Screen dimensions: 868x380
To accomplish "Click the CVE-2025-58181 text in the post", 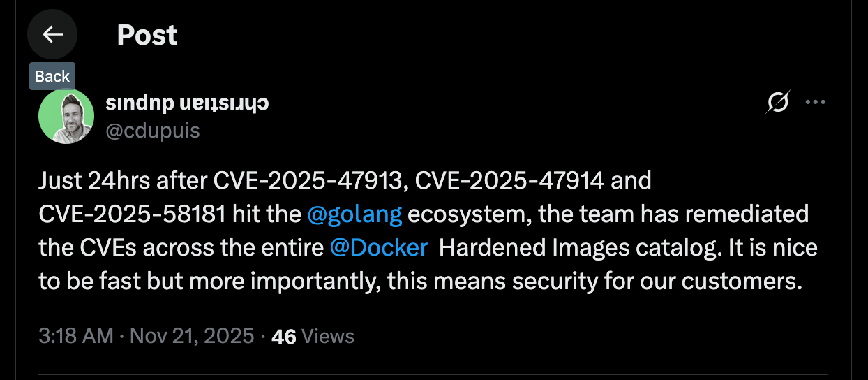I will pos(133,214).
